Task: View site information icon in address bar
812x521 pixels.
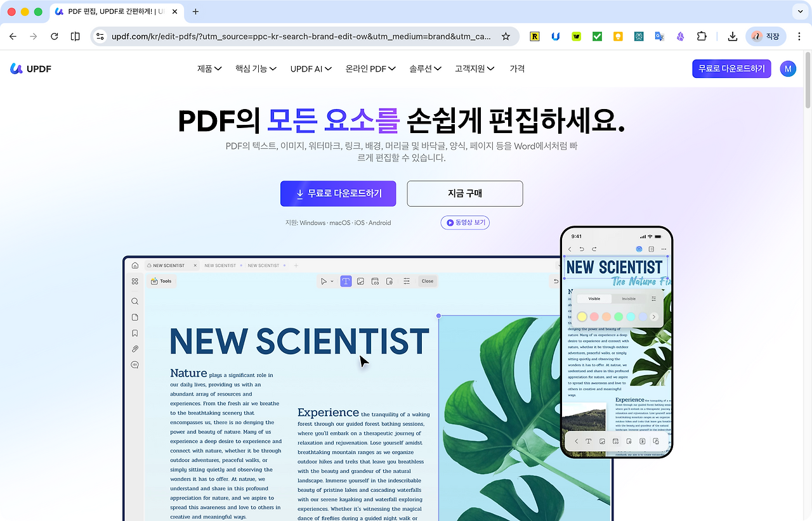Action: (100, 37)
